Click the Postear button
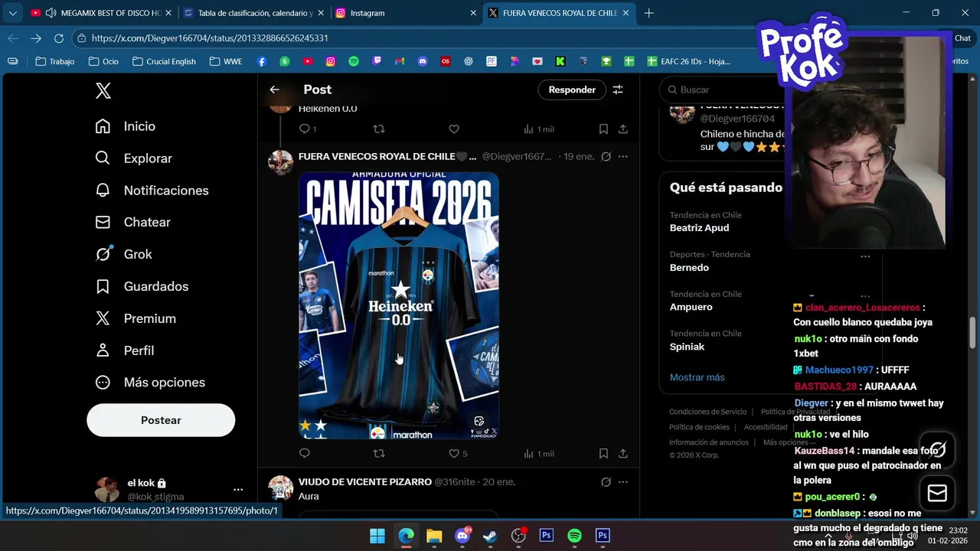Screen dimensions: 980x551 click(161, 420)
